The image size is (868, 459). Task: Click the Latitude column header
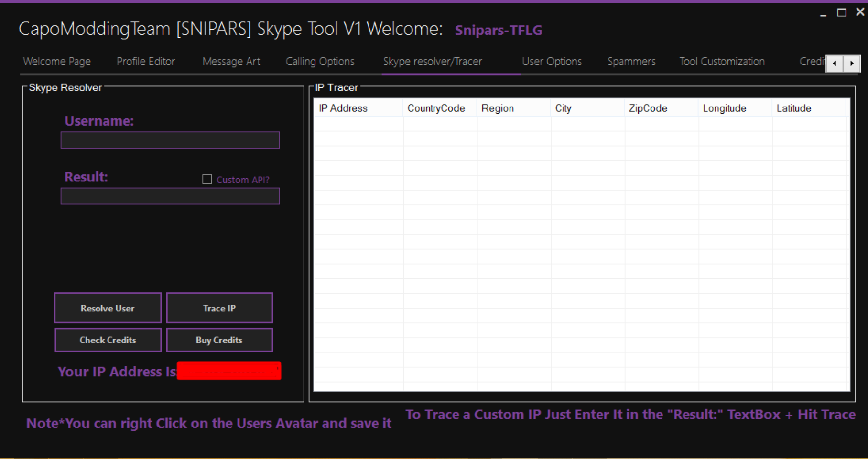(x=809, y=108)
